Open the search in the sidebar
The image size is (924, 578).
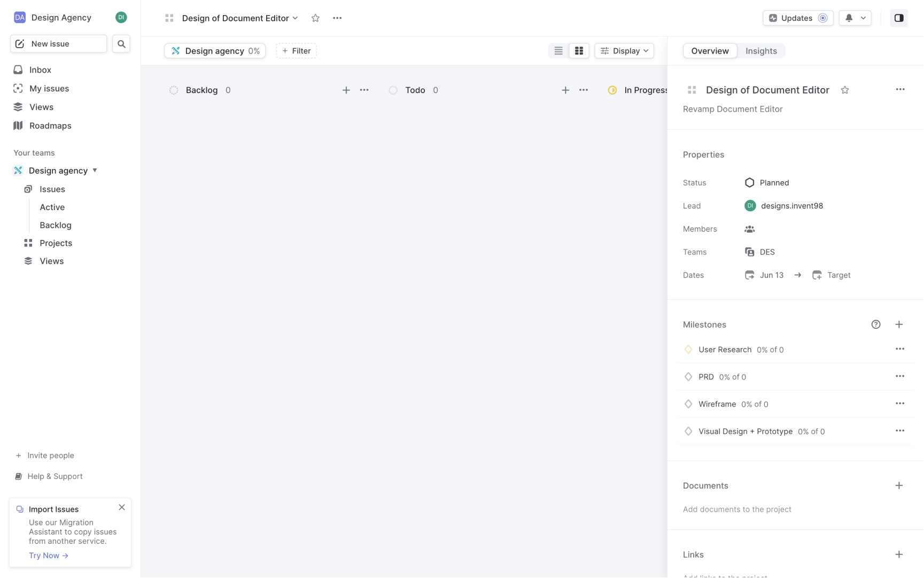pos(121,43)
